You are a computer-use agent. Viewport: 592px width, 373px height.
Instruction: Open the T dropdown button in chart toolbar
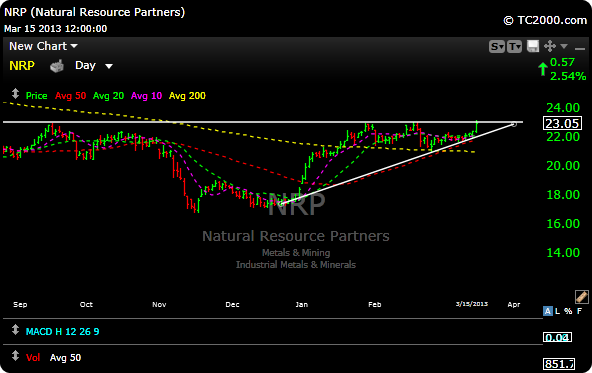[x=515, y=47]
